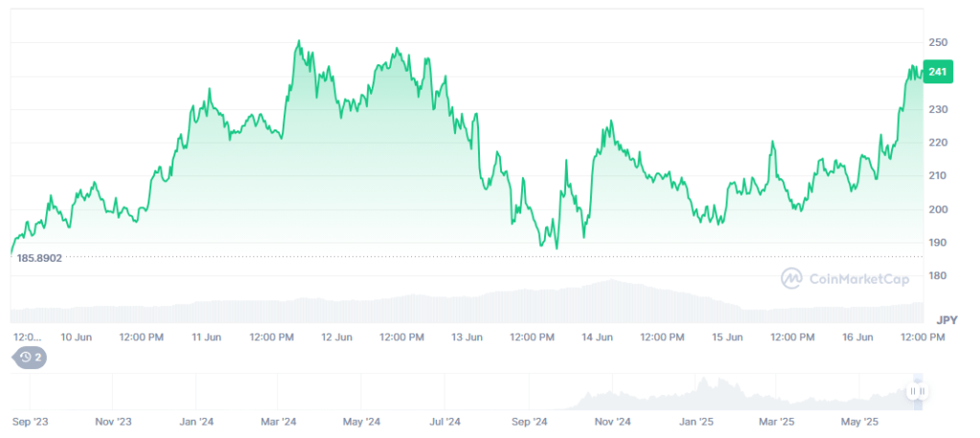980x438 pixels.
Task: Click the green 241 current price tag
Action: click(938, 72)
